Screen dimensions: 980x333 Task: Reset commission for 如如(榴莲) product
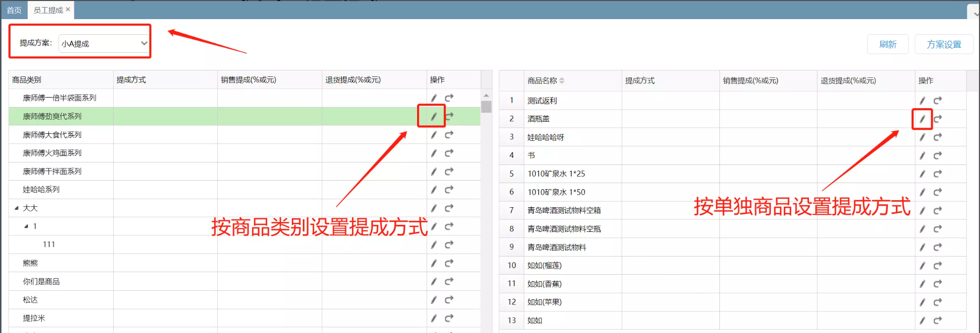click(937, 266)
